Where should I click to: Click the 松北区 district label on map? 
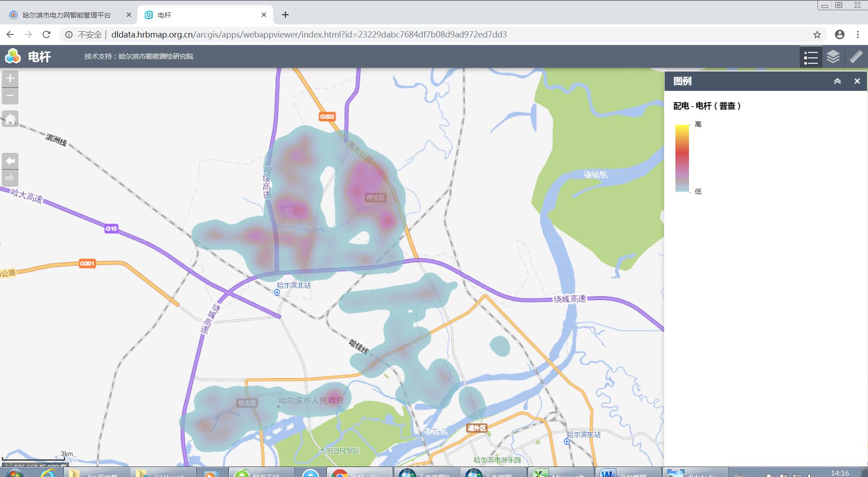pos(247,402)
